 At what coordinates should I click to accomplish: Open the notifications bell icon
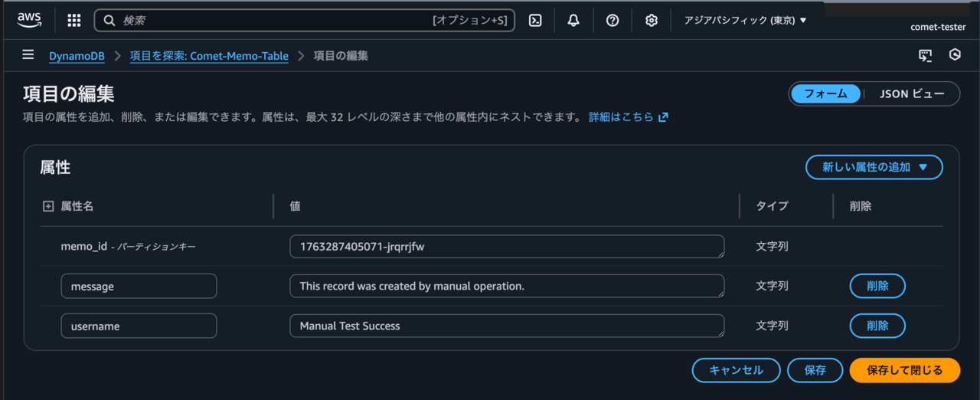click(573, 21)
